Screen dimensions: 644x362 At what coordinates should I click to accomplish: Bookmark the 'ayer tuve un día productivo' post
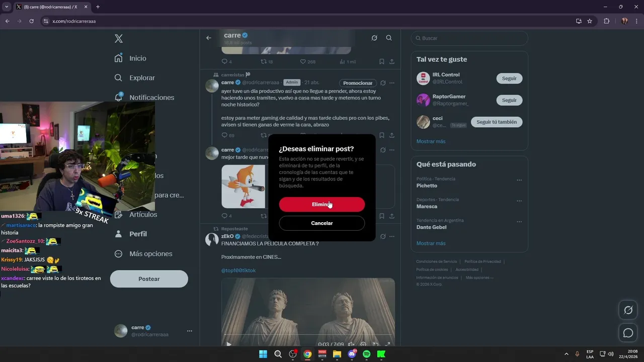382,135
